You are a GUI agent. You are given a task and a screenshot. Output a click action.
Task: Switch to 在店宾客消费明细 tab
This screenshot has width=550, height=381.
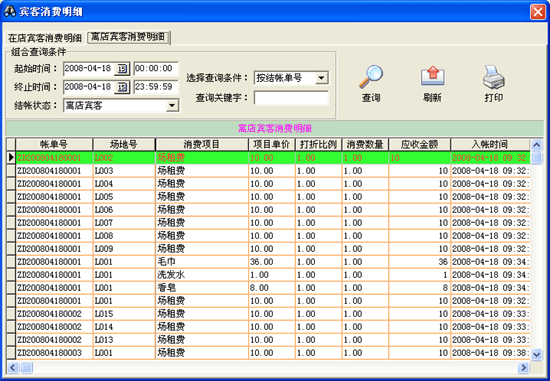tap(45, 38)
